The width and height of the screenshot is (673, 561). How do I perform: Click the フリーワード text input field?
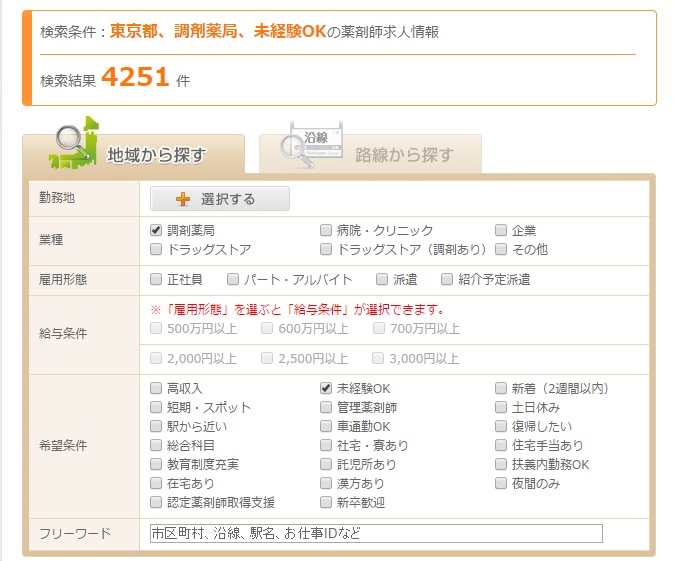(x=376, y=533)
